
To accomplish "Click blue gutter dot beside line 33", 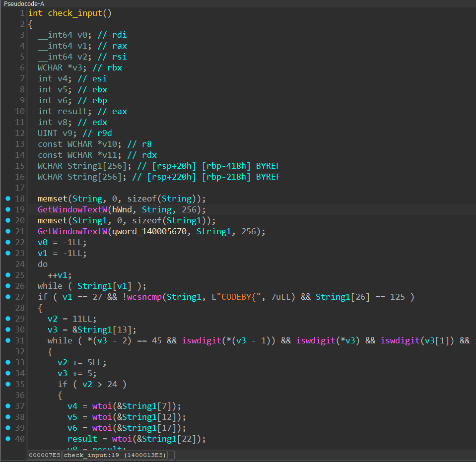I will coord(7,362).
